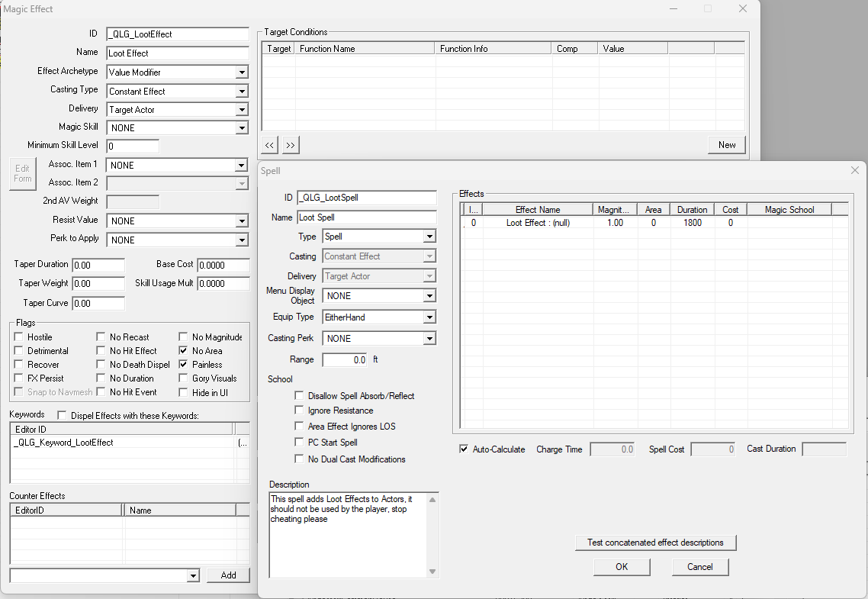
Task: Click the Range input field
Action: click(x=345, y=359)
